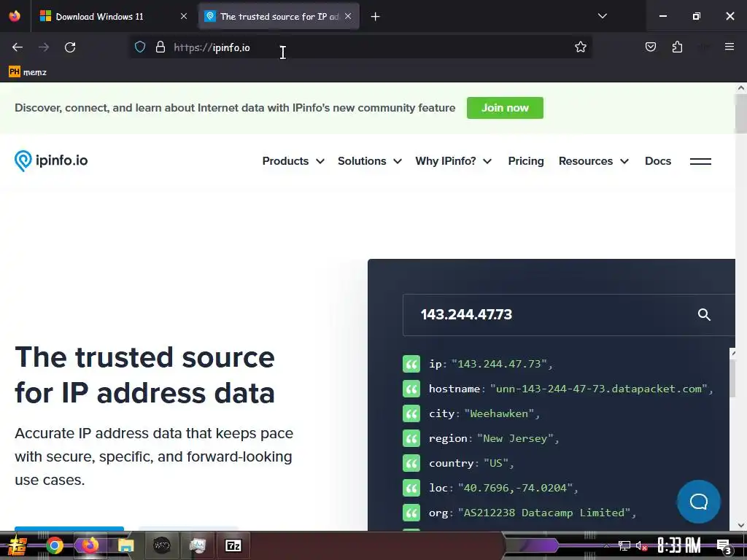Click the quote icon beside city row
The image size is (747, 560).
click(x=411, y=413)
